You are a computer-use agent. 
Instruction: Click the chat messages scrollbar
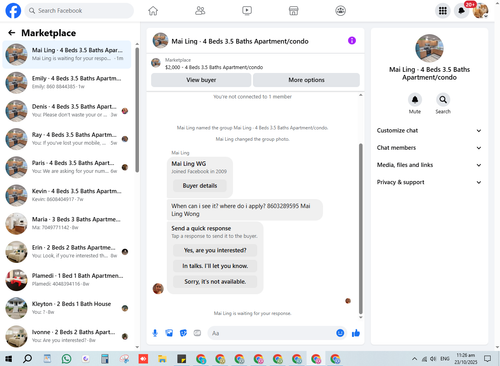click(360, 228)
